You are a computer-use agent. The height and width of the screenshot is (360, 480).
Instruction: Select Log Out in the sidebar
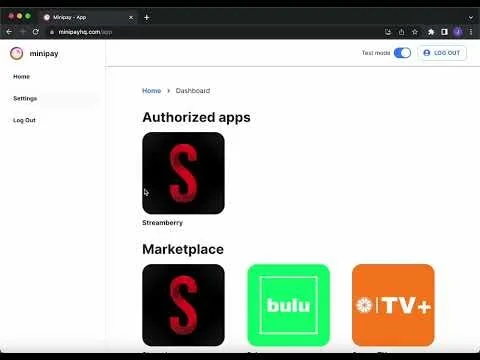(x=24, y=120)
